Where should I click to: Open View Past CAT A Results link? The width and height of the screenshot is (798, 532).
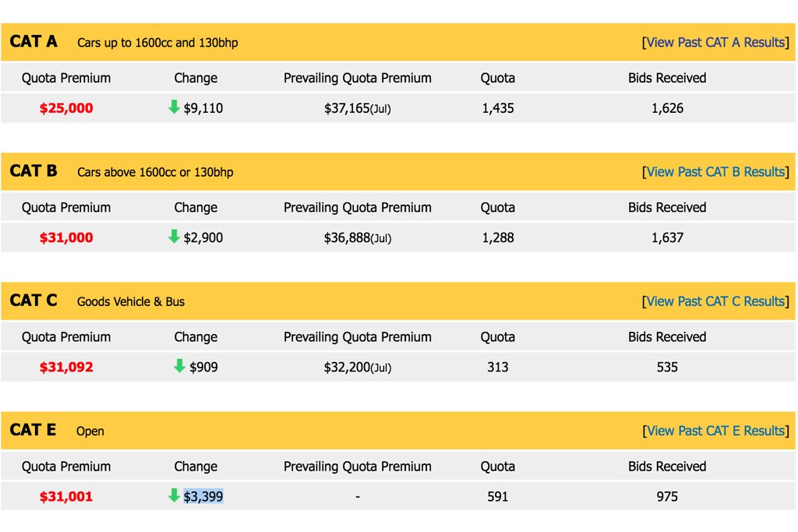[x=715, y=42]
